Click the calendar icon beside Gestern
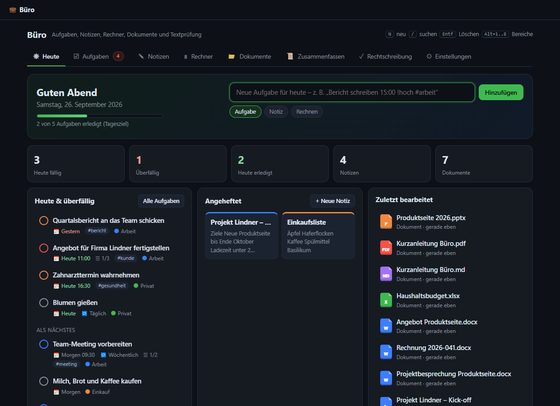 point(56,231)
